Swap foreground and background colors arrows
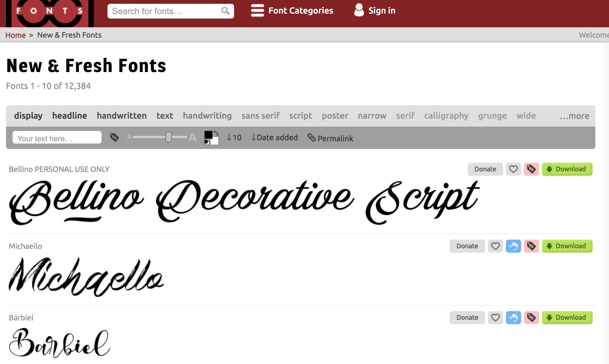This screenshot has width=609, height=364. [x=216, y=133]
